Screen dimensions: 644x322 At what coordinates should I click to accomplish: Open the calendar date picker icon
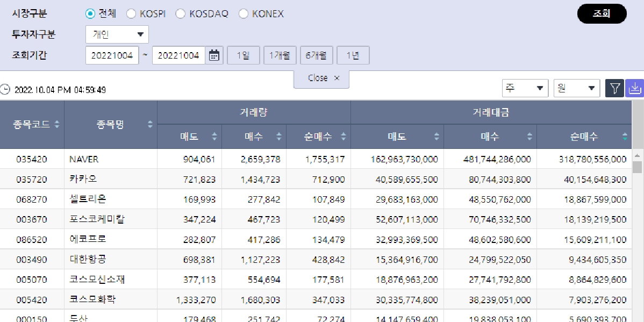coord(213,55)
